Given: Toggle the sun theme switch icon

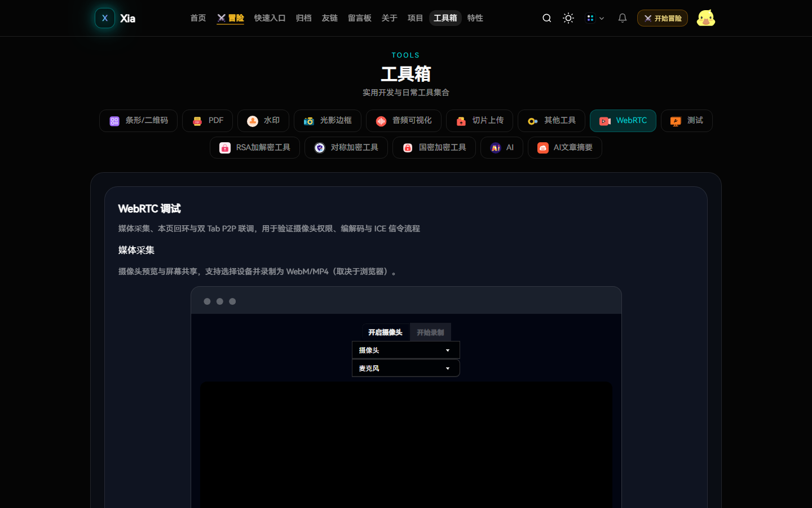Looking at the screenshot, I should coord(568,18).
